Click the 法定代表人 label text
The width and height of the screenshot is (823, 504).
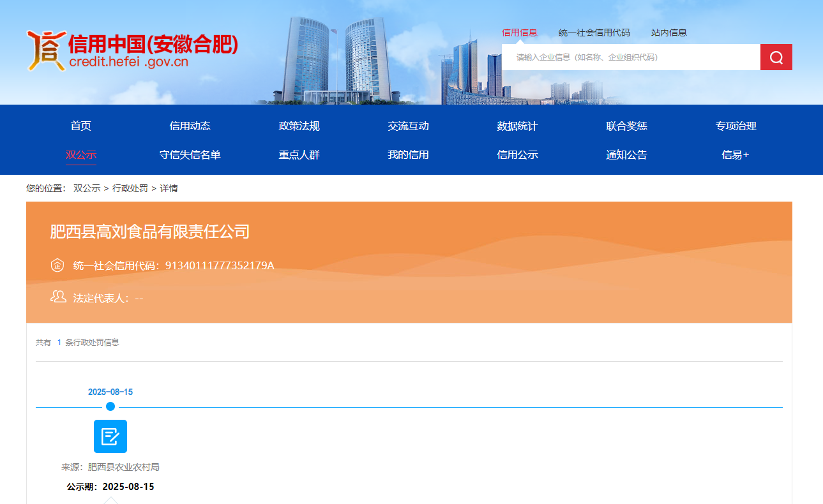click(100, 298)
